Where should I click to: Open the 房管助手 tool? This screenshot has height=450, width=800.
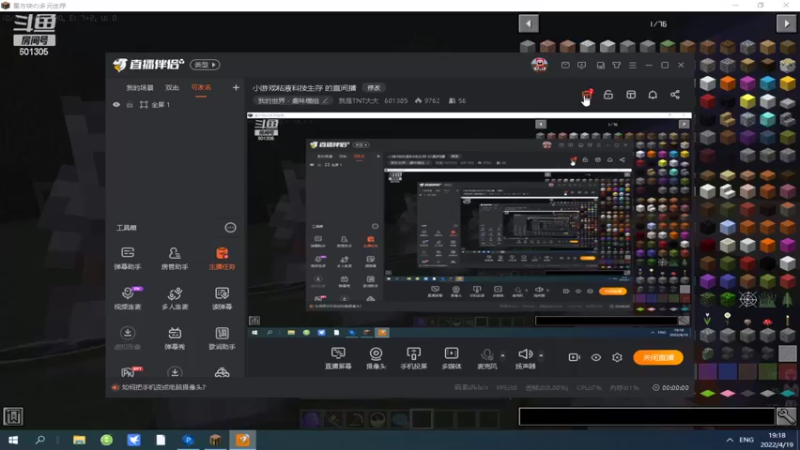point(174,258)
